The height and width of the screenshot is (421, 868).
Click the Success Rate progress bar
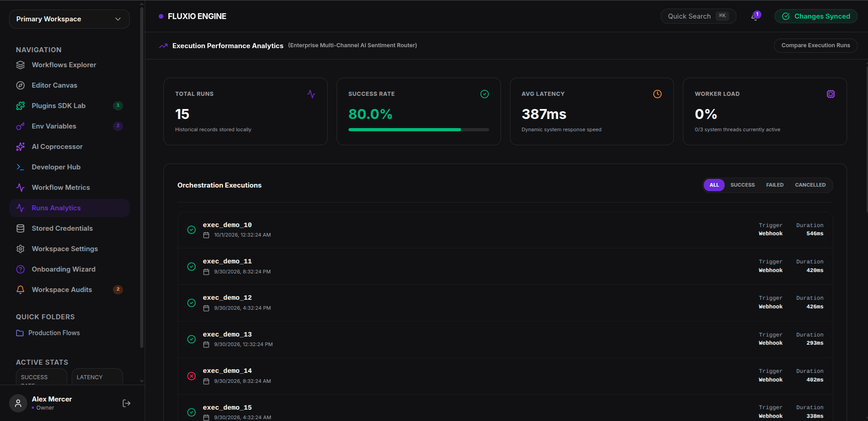coord(418,130)
